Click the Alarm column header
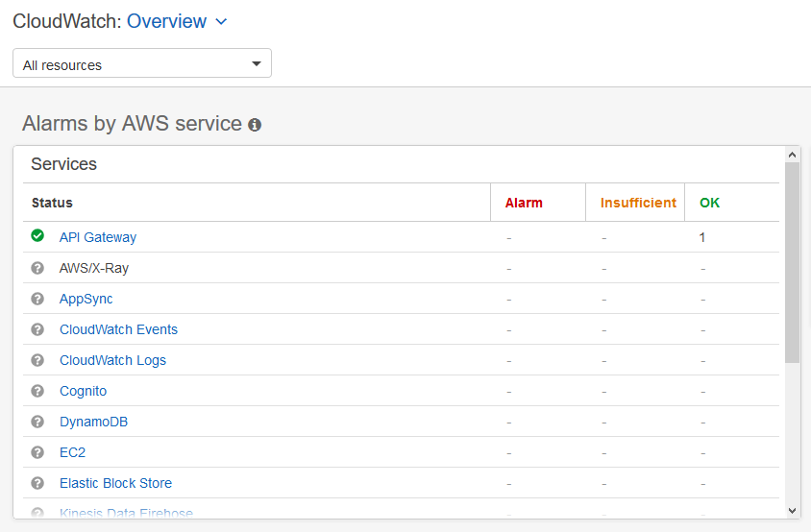Screen dimensions: 811x532 524,203
